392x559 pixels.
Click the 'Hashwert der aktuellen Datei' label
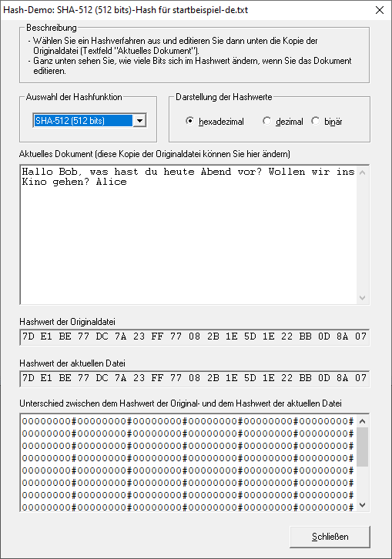[x=72, y=363]
